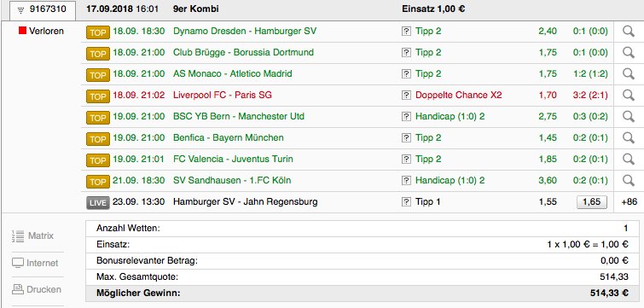The height and width of the screenshot is (308, 644).
Task: Click TOP badge for AS Monaco match
Action: click(x=98, y=75)
